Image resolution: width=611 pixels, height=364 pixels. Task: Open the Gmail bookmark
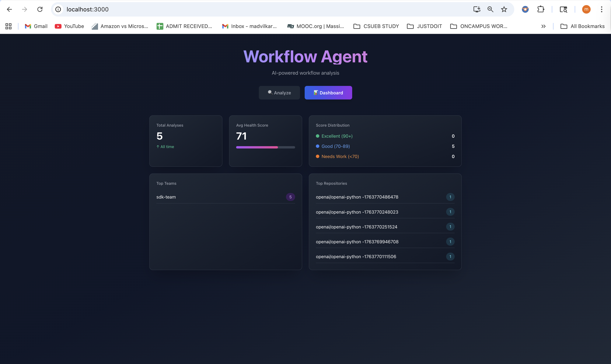tap(36, 26)
